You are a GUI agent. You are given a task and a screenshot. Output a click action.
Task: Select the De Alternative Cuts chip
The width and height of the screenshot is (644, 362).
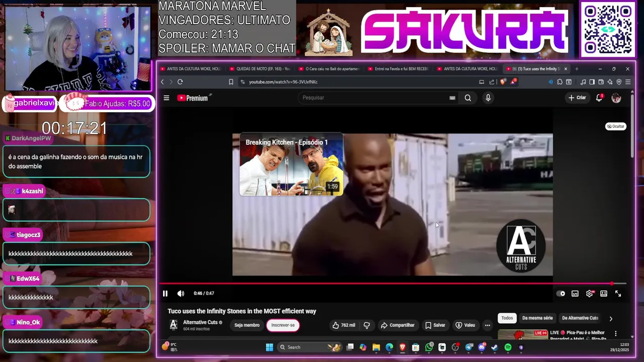[x=580, y=318]
